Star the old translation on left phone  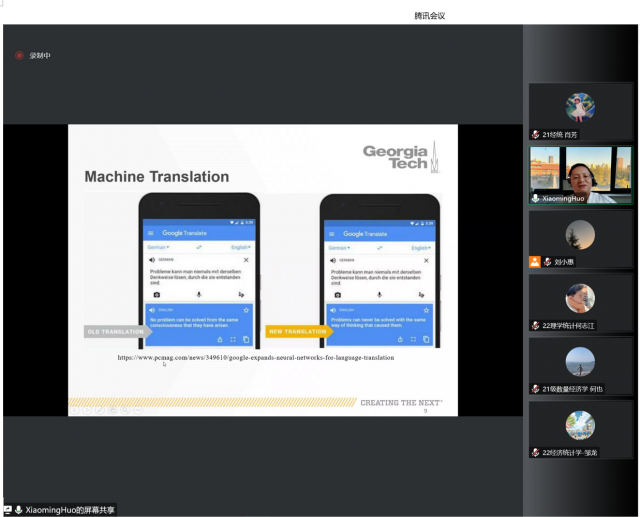(x=246, y=310)
